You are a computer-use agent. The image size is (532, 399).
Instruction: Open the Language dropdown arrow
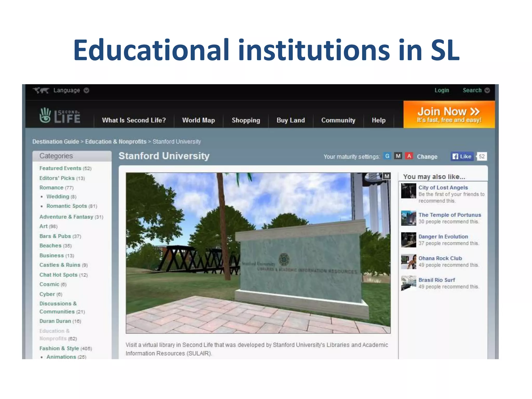(87, 90)
